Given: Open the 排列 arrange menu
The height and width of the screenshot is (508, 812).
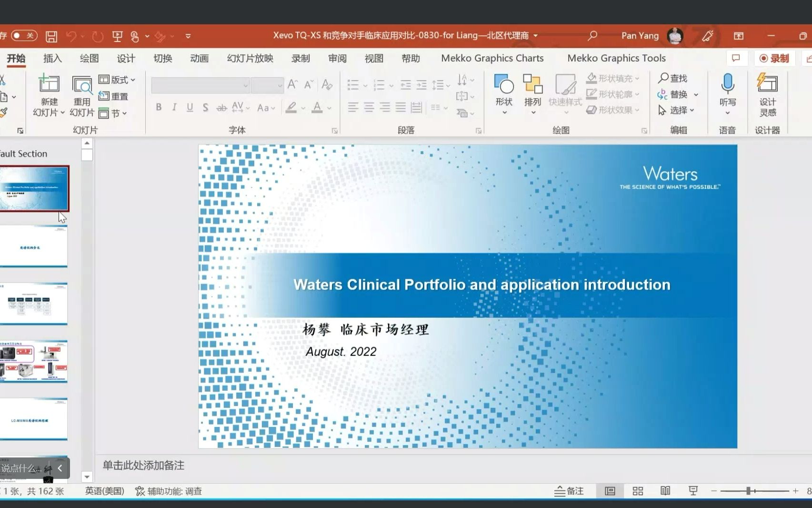Looking at the screenshot, I should 533,94.
